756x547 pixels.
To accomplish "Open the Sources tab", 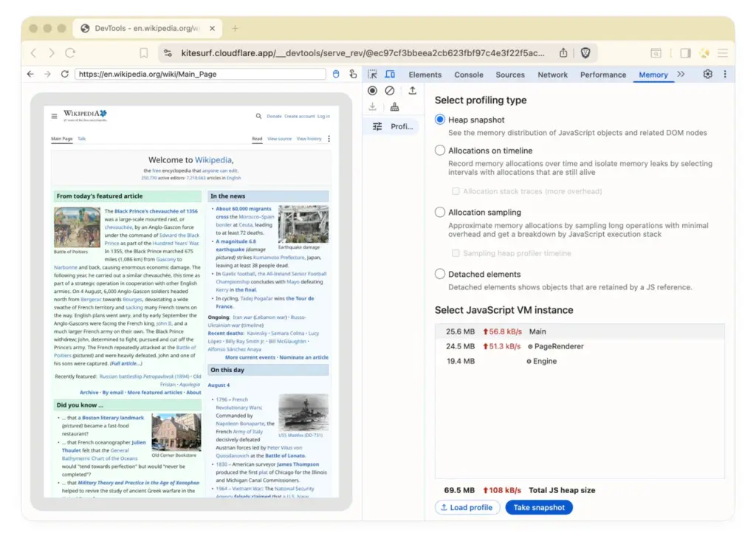I will (x=510, y=75).
